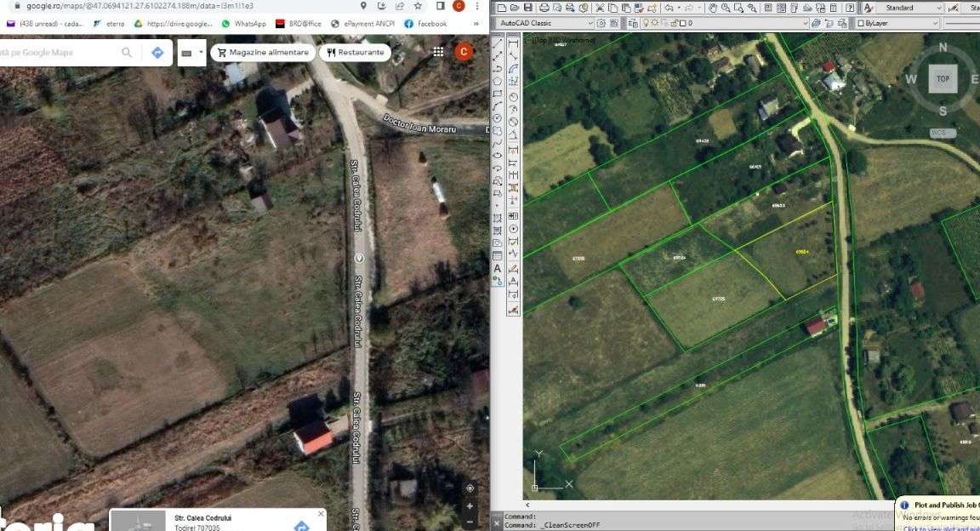The width and height of the screenshot is (980, 531).
Task: Click the Google Maps directions arrow icon
Action: point(157,53)
